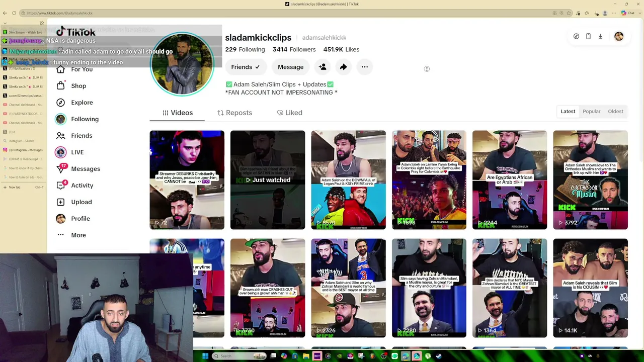Viewport: 644px width, 362px height.
Task: Open File Explorer from the taskbar
Action: coord(306,356)
